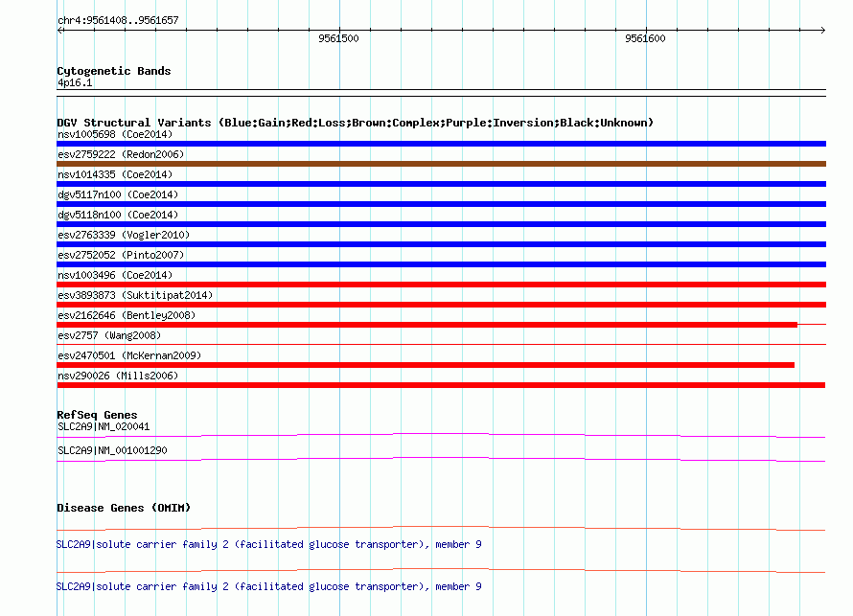The image size is (853, 616).
Task: Click the left arrowhead of the ruler
Action: [x=60, y=31]
